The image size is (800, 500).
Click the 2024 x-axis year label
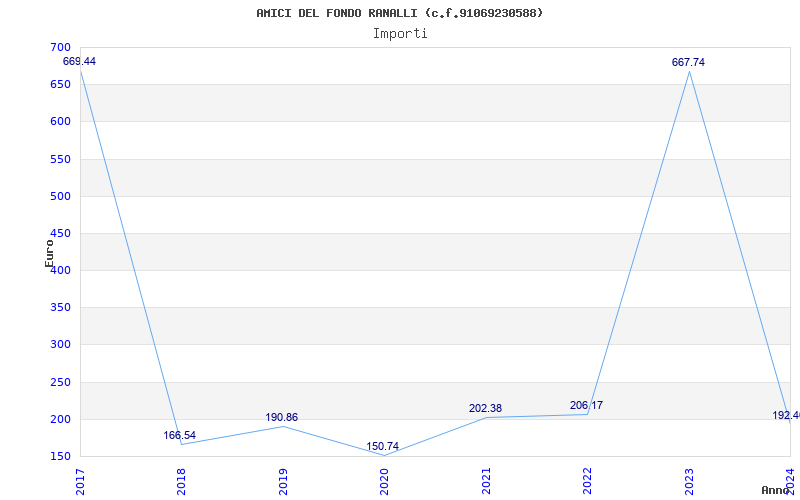pyautogui.click(x=790, y=481)
